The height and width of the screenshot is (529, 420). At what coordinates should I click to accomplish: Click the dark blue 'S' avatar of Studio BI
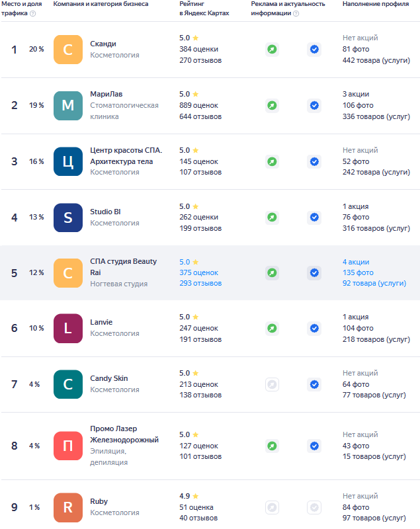pyautogui.click(x=68, y=218)
